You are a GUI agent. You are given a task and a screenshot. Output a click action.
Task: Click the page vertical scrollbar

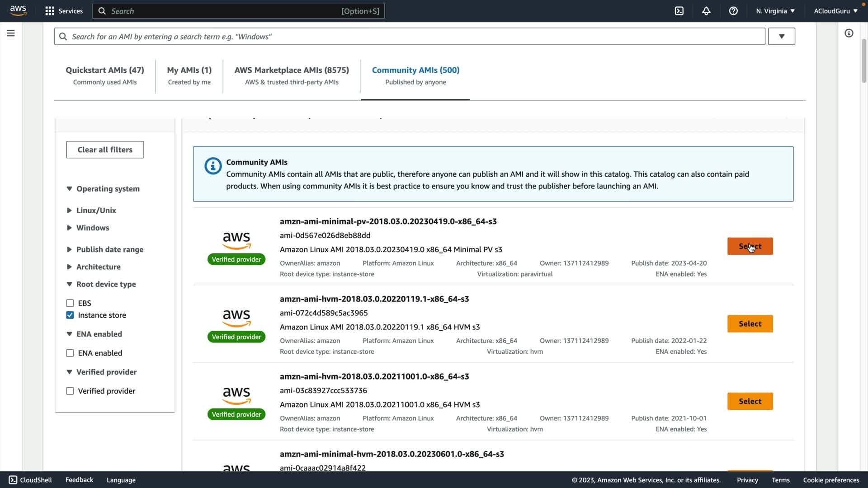[x=864, y=61]
